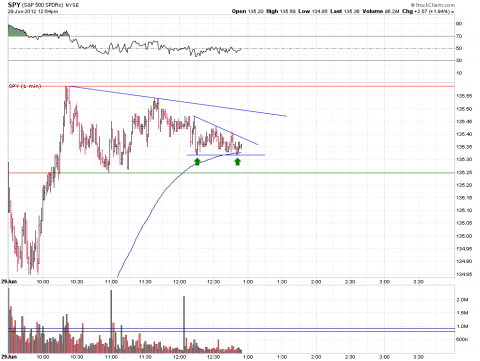This screenshot has height=361, width=480.
Task: Click the 135.10 price axis label
Action: (x=464, y=210)
